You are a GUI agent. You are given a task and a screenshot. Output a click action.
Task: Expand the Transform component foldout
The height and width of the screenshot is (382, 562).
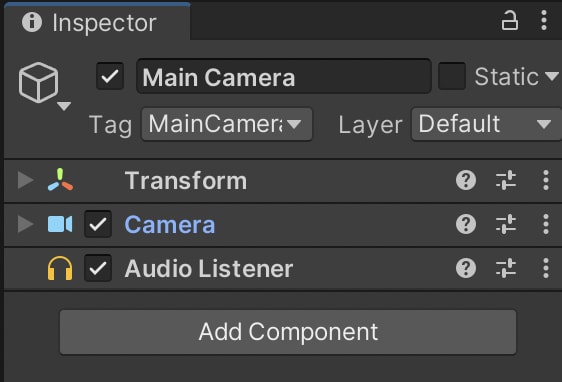tap(25, 180)
